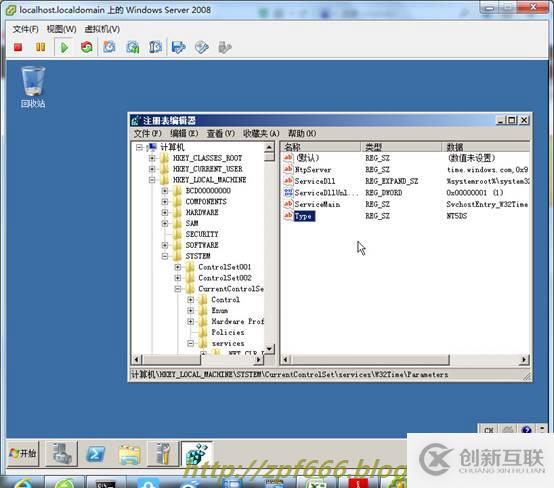Select the Recycle Bin desktop icon
This screenshot has height=488, width=554.
tap(33, 87)
